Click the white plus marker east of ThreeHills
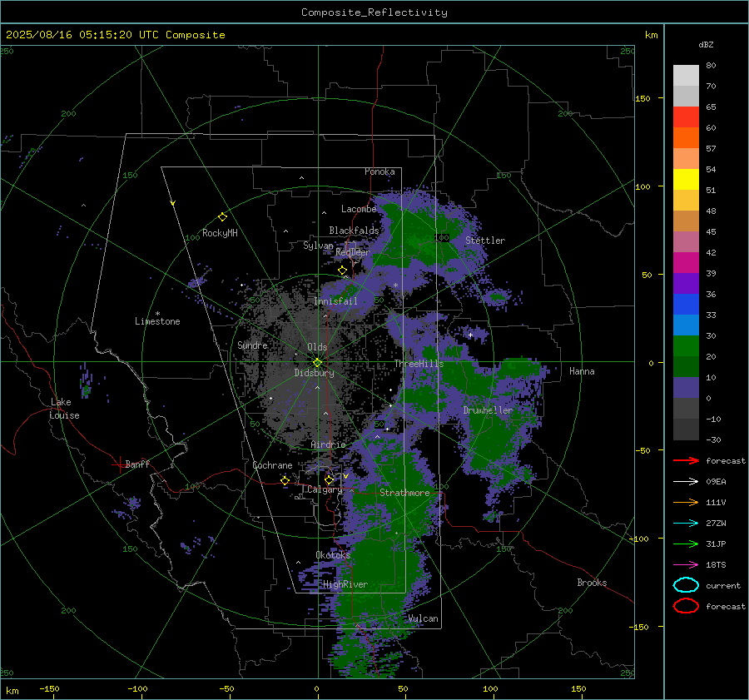 pyautogui.click(x=470, y=335)
